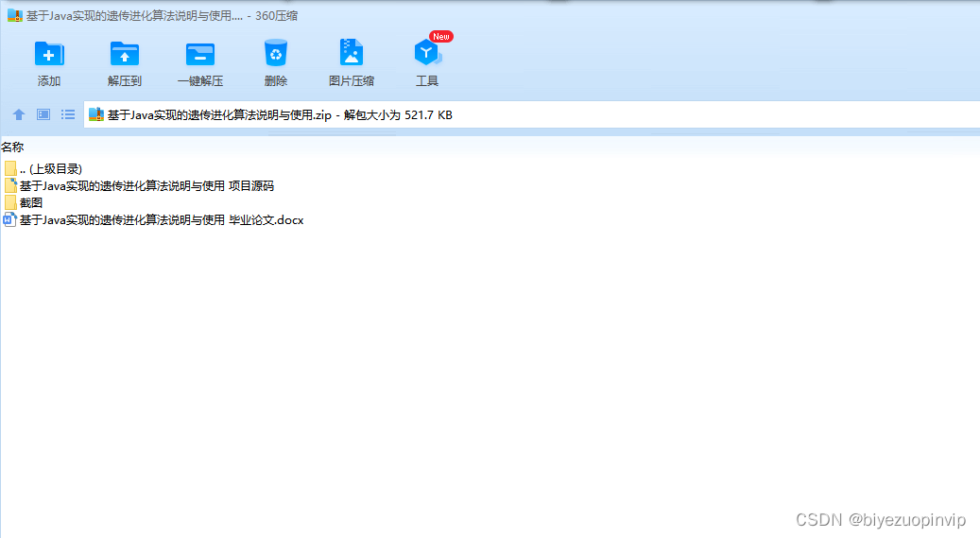
Task: Click the Word document icon of 毕业论文.docx
Action: click(x=10, y=219)
